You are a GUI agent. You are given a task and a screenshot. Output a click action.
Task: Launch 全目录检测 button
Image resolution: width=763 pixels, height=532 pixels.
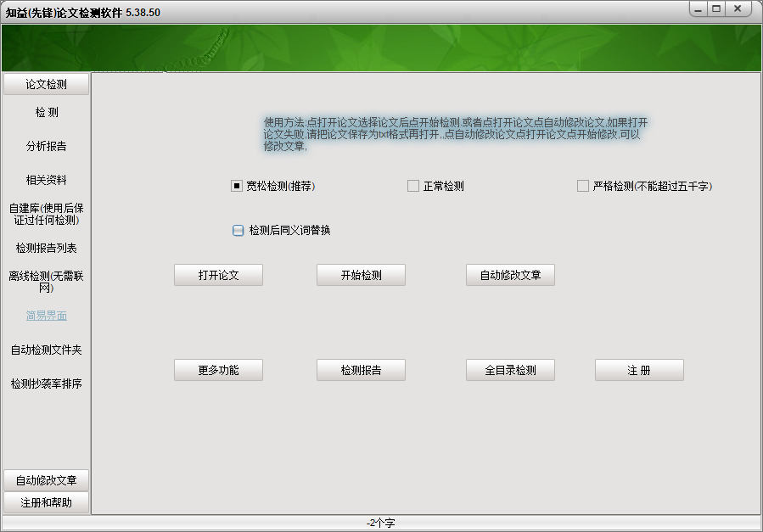(x=510, y=370)
